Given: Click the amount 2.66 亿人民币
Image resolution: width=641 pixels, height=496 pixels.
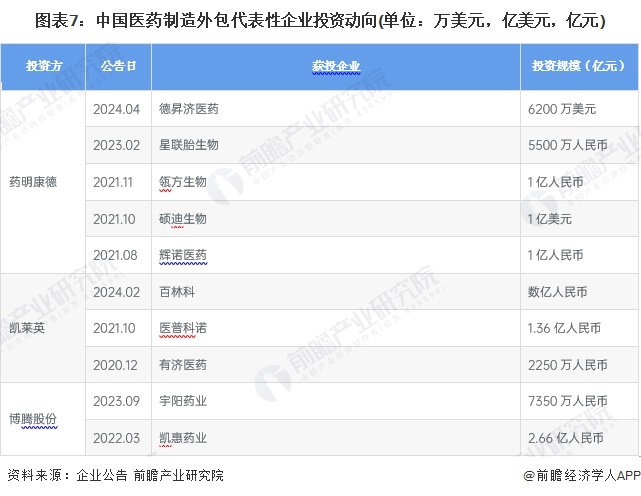Looking at the screenshot, I should pos(566,438).
